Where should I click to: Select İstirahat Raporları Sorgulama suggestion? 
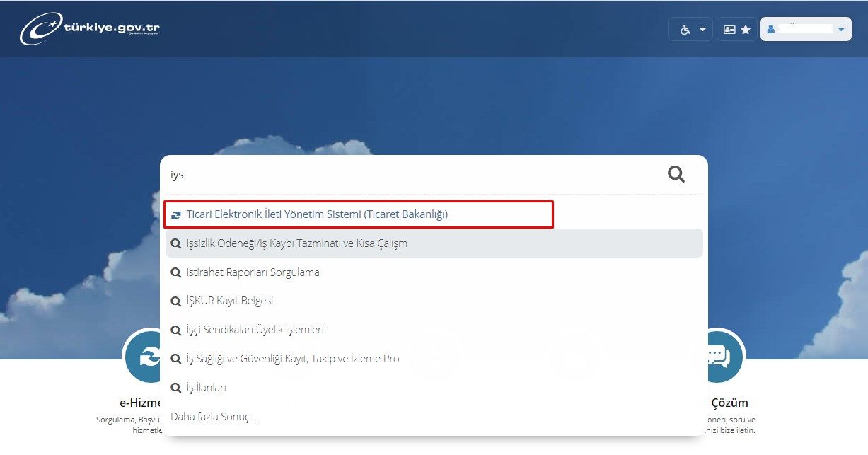434,272
